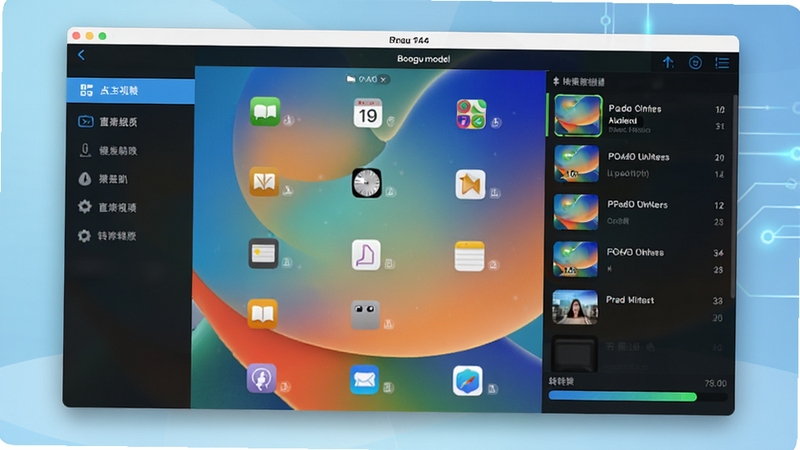
Task: Launch the grey robot face app icon
Action: point(365,315)
